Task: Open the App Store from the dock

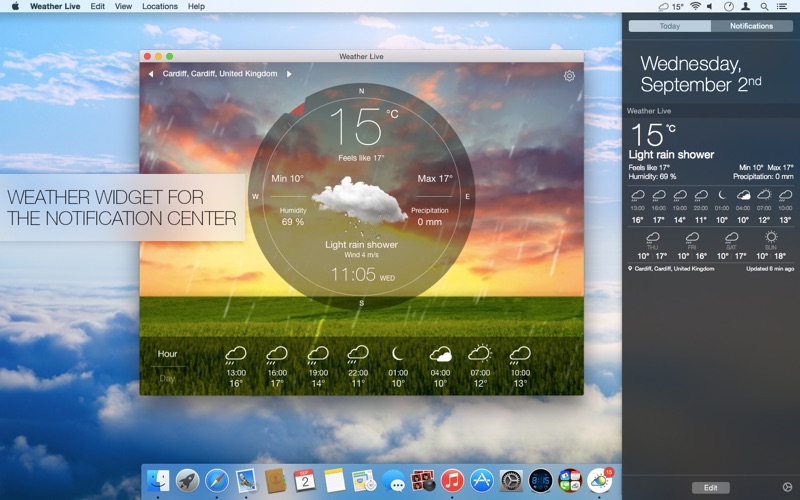Action: (482, 481)
